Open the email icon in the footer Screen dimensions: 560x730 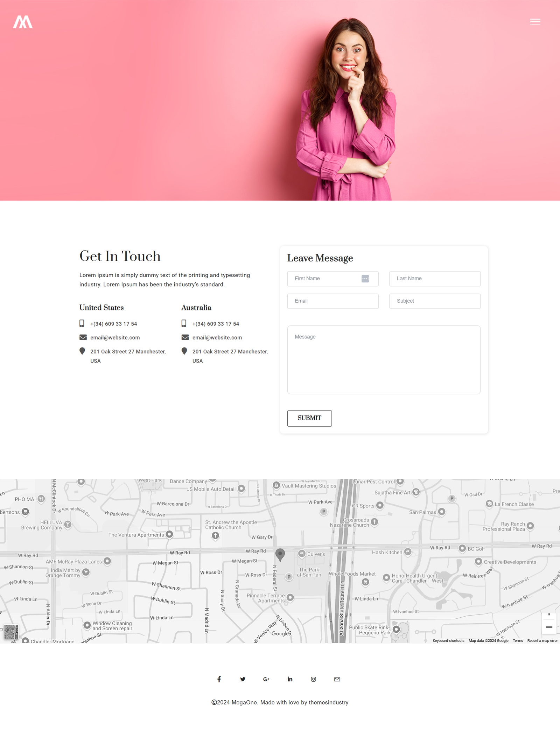tap(337, 679)
